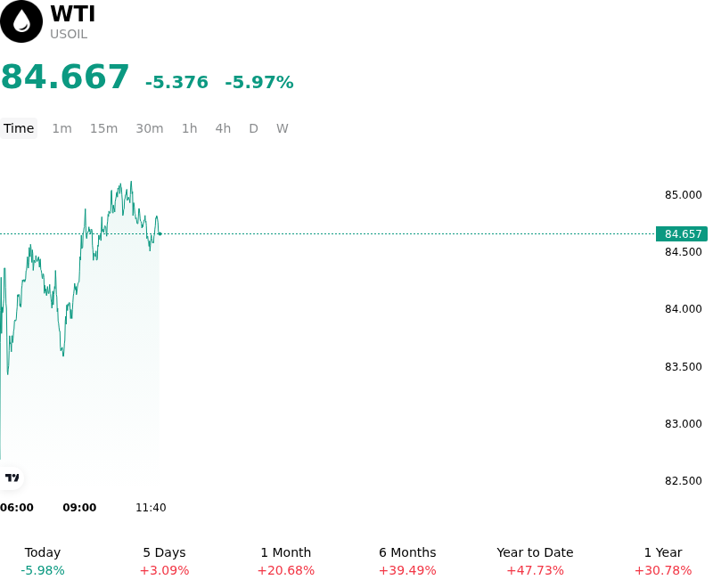
Task: Show 1 Year performance range
Action: pos(663,561)
